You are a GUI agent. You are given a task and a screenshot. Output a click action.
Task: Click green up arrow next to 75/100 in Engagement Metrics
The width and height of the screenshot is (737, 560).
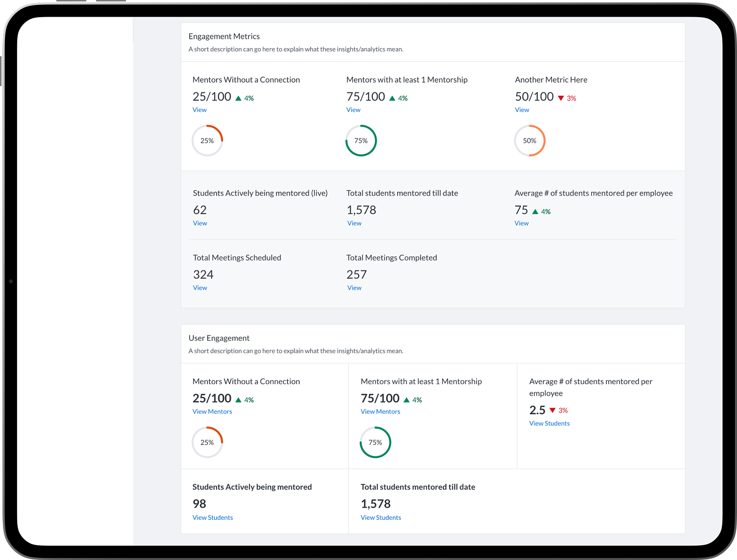click(x=392, y=98)
